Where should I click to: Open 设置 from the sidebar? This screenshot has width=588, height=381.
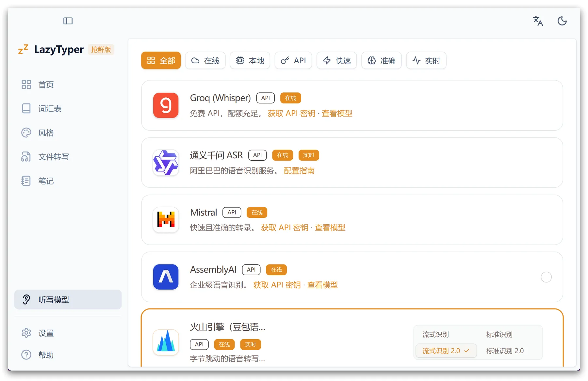46,333
